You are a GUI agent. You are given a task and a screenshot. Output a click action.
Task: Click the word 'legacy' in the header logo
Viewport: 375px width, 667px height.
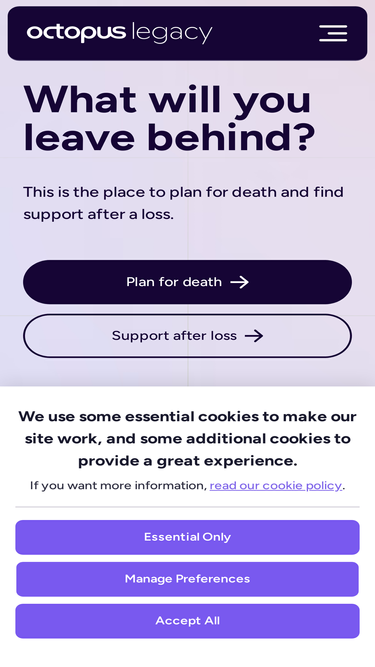coord(172,33)
